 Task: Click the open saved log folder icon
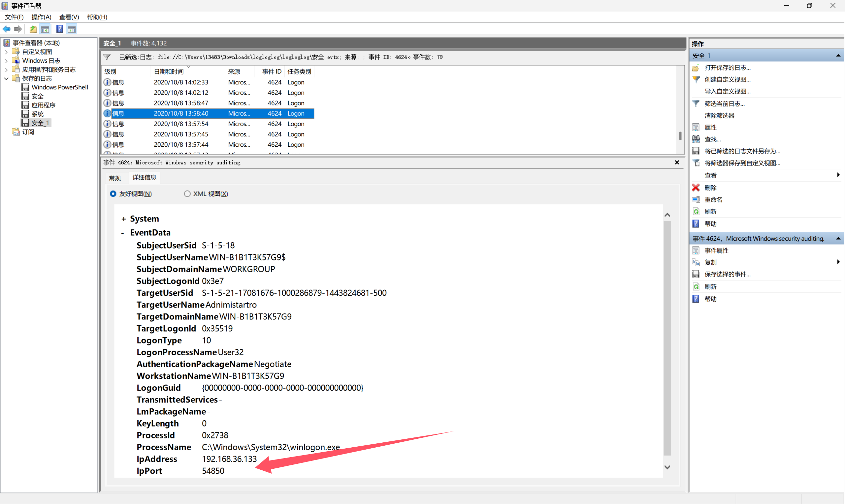click(x=696, y=68)
